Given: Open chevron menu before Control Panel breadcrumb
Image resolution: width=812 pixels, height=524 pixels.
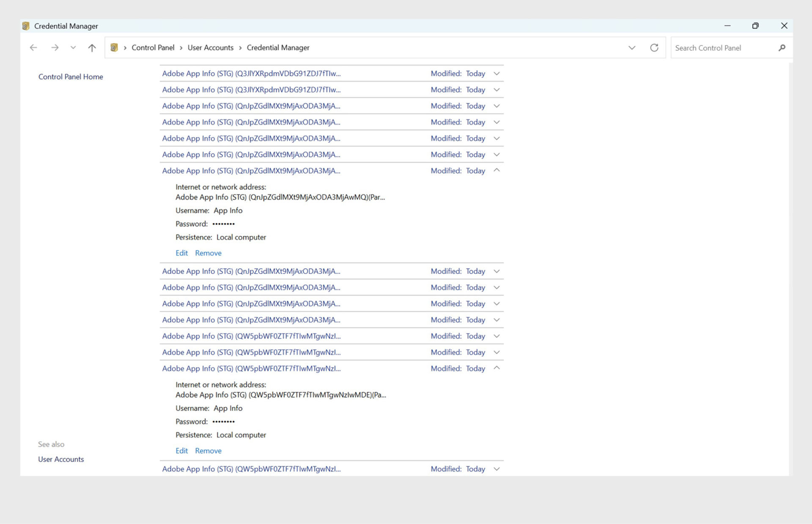Looking at the screenshot, I should pos(125,48).
